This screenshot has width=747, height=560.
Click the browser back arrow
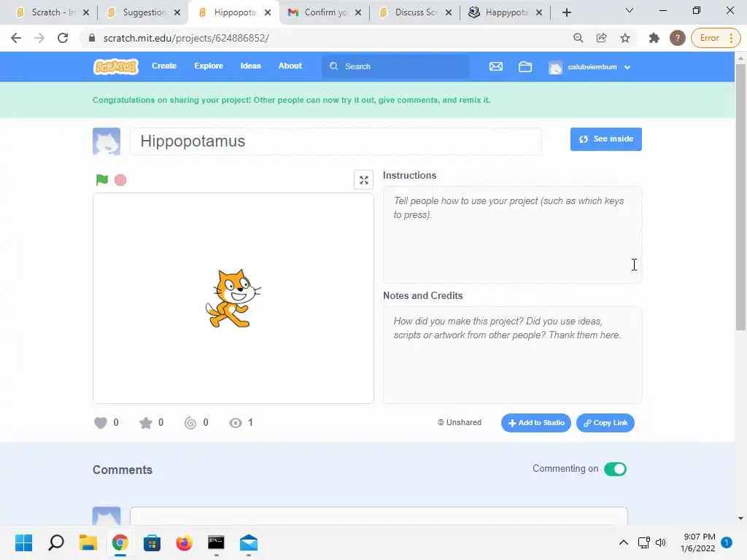pyautogui.click(x=16, y=38)
